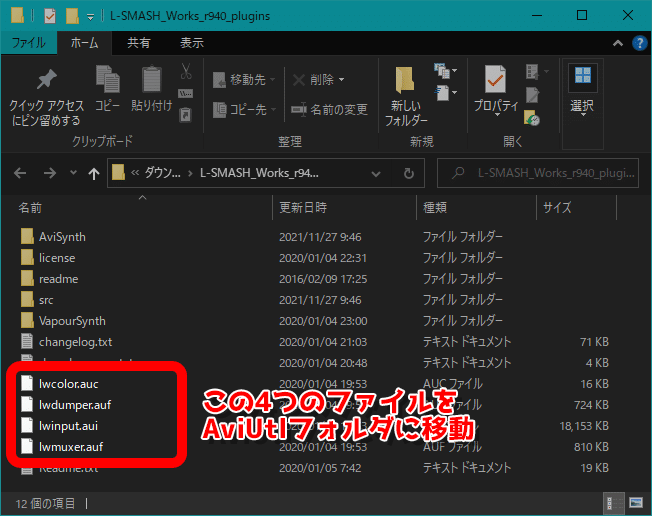The width and height of the screenshot is (652, 516).
Task: Select the AviSynth folder
Action: 62,237
